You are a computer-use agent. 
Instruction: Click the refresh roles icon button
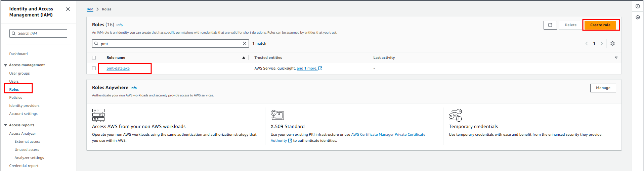pos(550,25)
